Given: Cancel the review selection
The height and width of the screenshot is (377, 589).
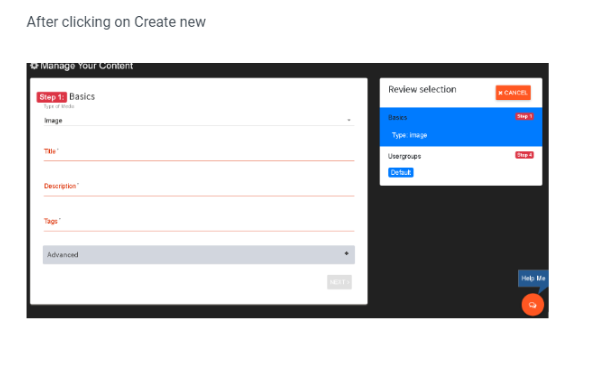Looking at the screenshot, I should pos(513,93).
